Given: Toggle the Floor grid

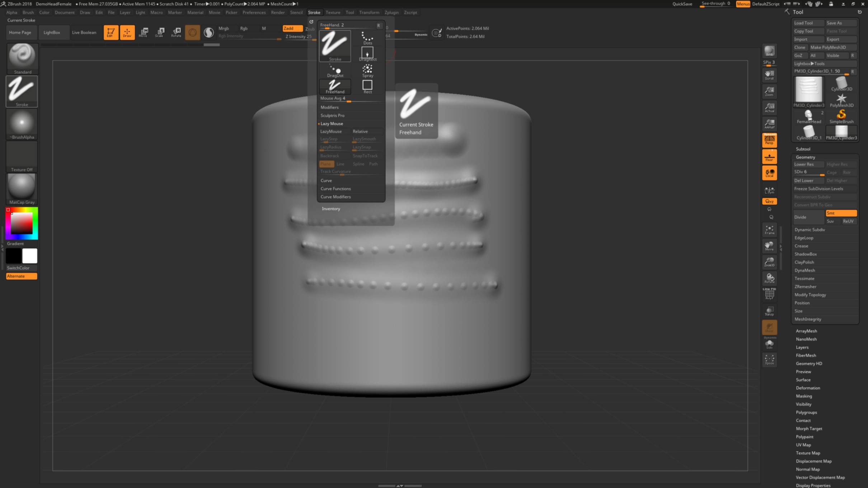Looking at the screenshot, I should (x=769, y=156).
